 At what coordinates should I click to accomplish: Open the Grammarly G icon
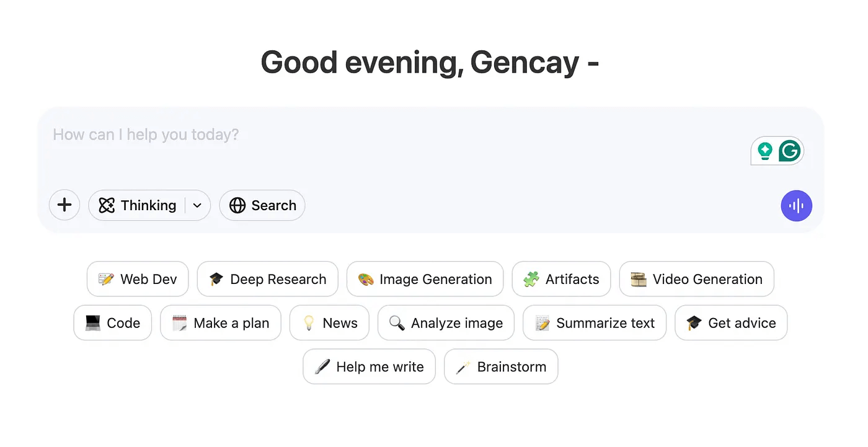[789, 151]
